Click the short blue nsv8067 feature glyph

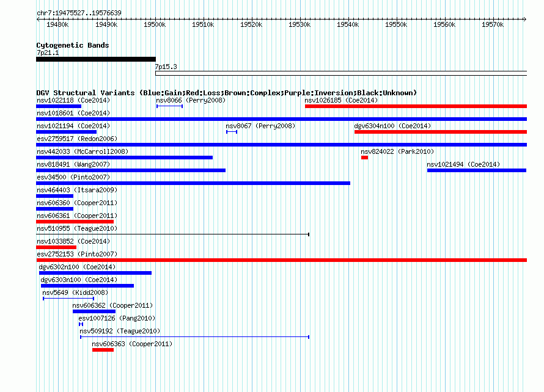[232, 132]
